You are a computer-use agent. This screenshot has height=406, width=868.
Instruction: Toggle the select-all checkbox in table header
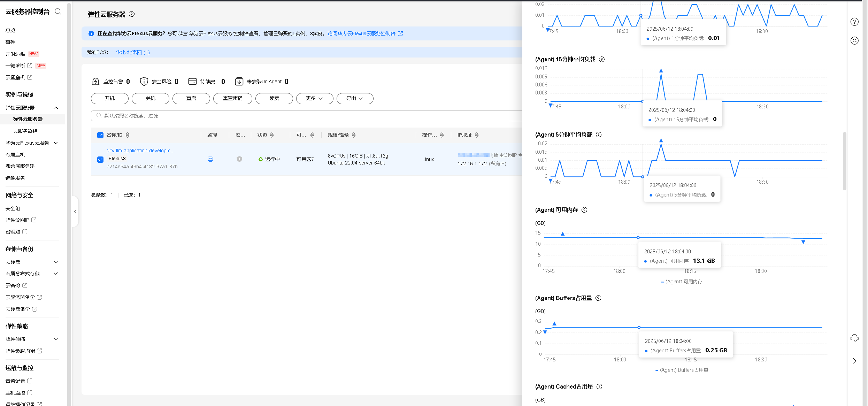(100, 135)
